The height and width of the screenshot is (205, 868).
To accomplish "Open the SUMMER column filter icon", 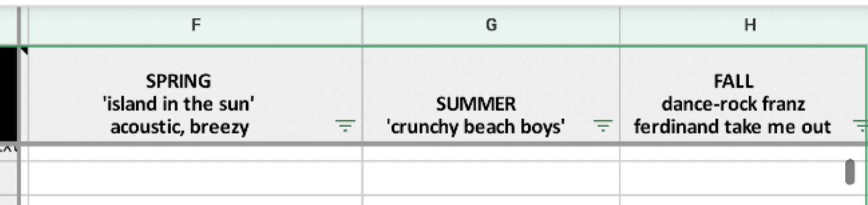I will [603, 126].
